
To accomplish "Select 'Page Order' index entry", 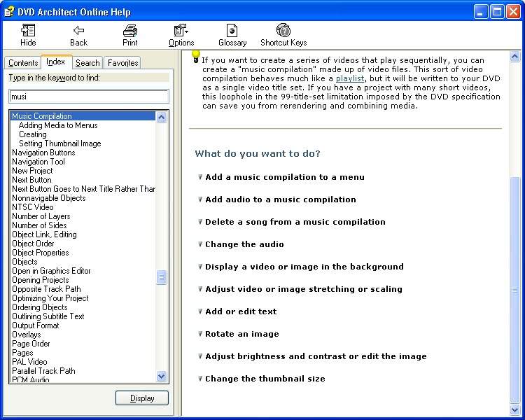I will (31, 344).
